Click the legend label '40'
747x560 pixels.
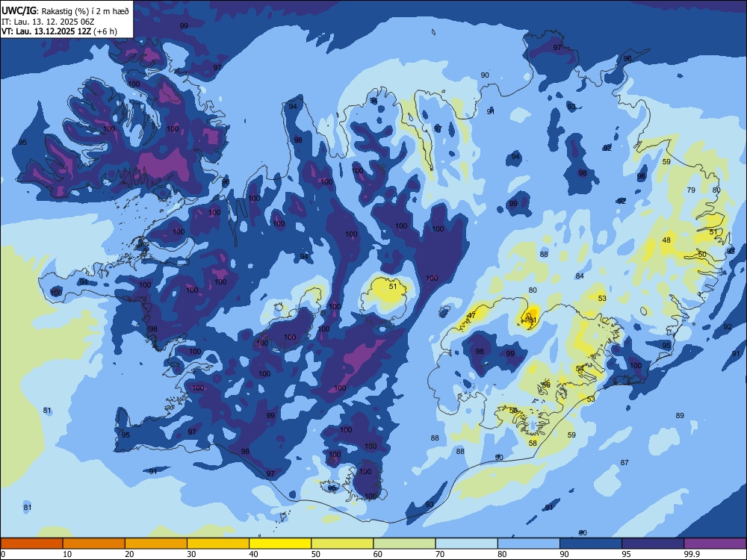(254, 554)
